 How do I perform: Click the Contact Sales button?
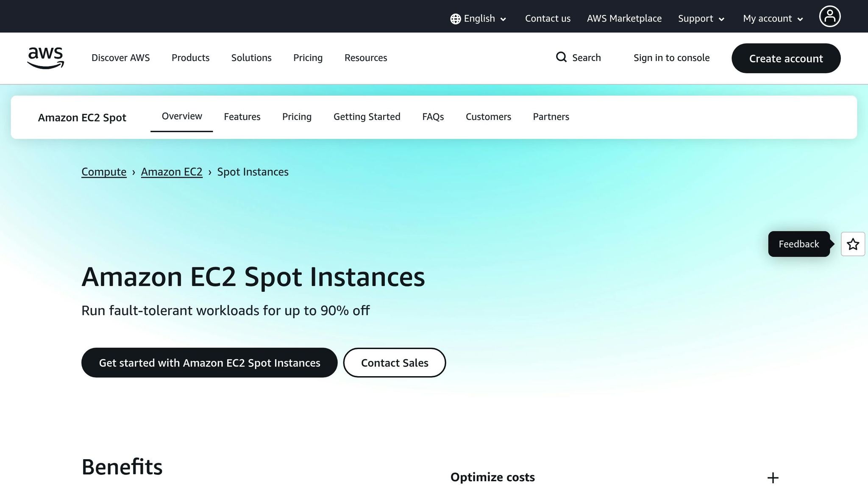coord(394,363)
